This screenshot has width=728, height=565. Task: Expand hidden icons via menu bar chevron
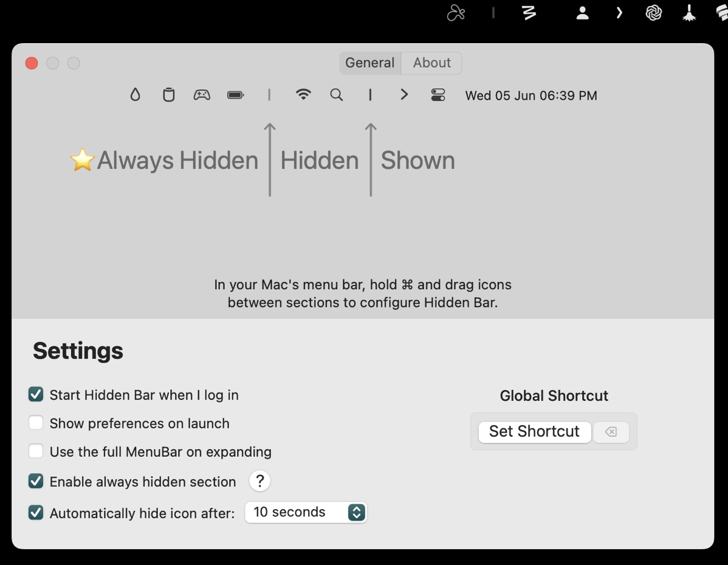(619, 13)
